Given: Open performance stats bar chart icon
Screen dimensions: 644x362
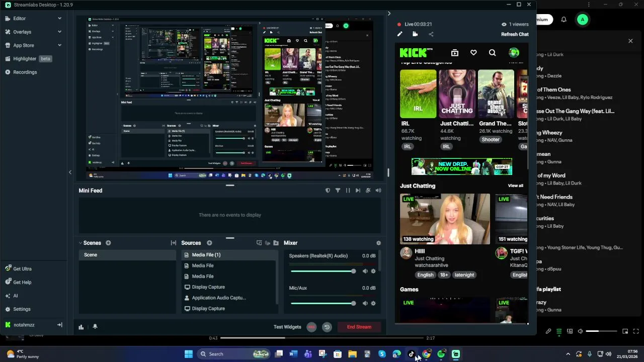Looking at the screenshot, I should [81, 327].
